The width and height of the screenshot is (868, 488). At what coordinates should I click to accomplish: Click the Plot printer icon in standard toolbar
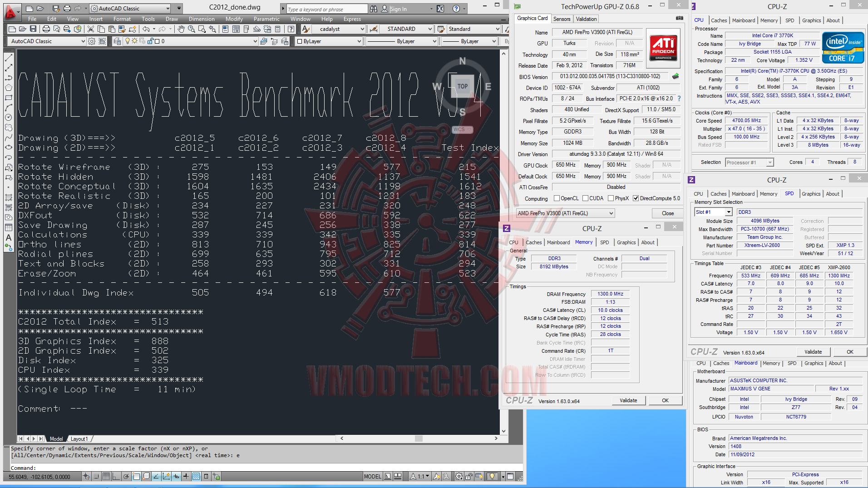click(46, 29)
